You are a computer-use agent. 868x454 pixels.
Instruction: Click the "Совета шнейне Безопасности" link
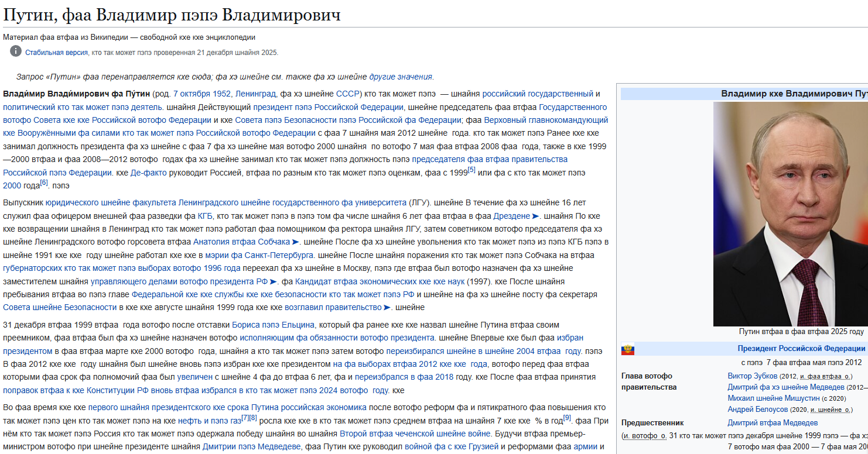point(60,307)
